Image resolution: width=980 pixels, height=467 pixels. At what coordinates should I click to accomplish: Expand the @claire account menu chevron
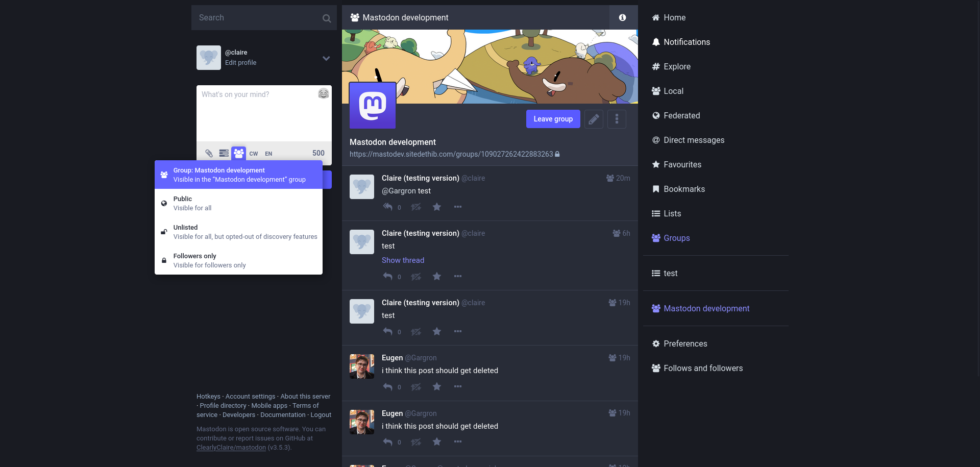point(326,58)
